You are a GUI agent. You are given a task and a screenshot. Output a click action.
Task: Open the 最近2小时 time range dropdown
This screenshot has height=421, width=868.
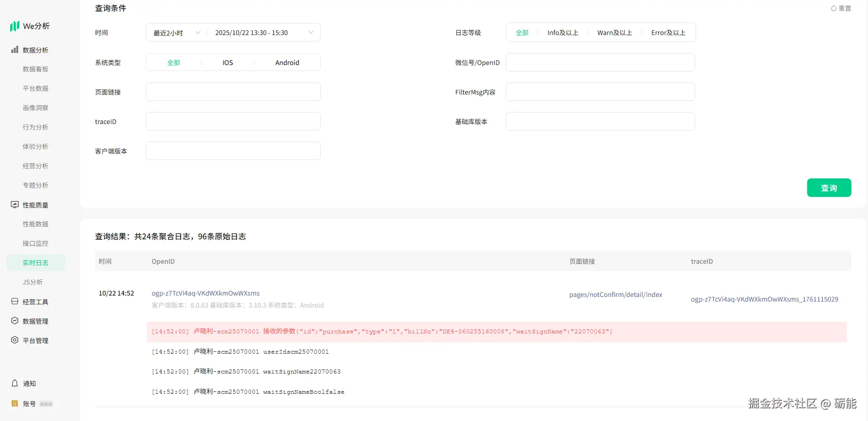(x=177, y=33)
